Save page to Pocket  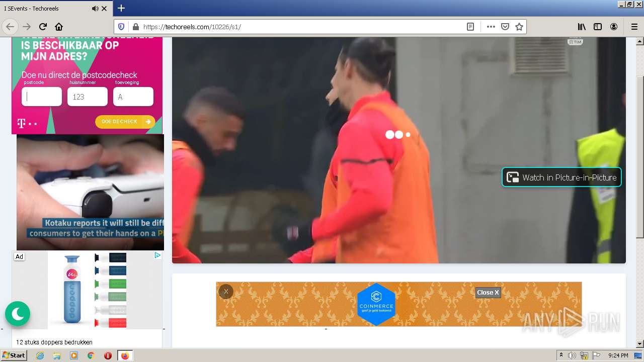click(x=505, y=27)
